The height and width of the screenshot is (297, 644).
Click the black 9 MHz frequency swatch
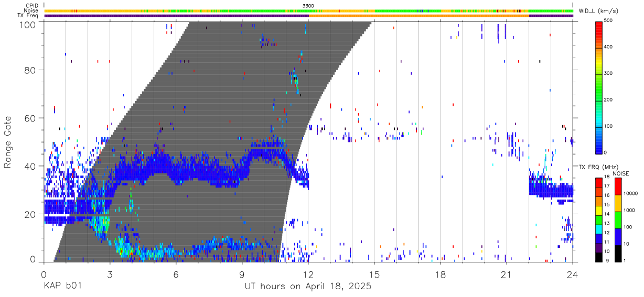point(599,258)
